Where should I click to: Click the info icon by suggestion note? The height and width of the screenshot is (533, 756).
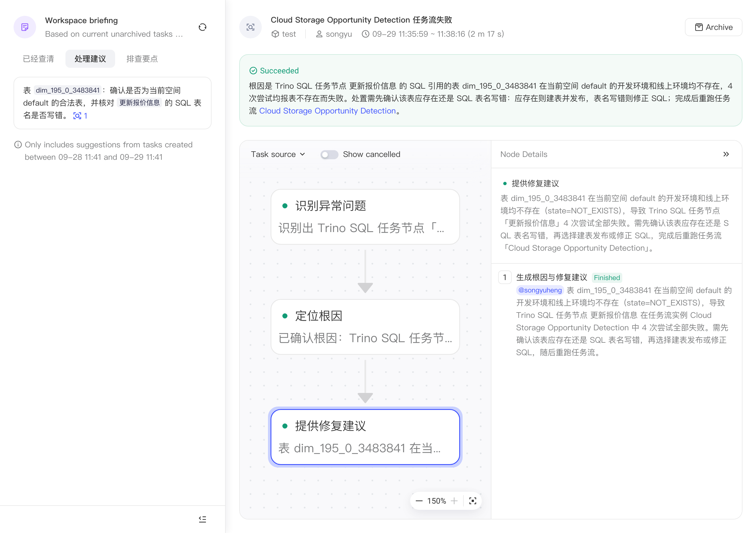18,145
